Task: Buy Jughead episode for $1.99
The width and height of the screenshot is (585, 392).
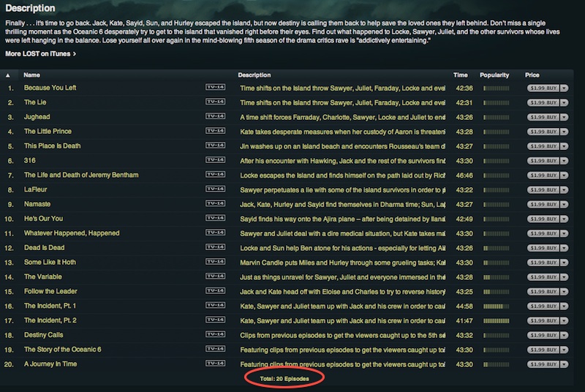Action: tap(543, 117)
